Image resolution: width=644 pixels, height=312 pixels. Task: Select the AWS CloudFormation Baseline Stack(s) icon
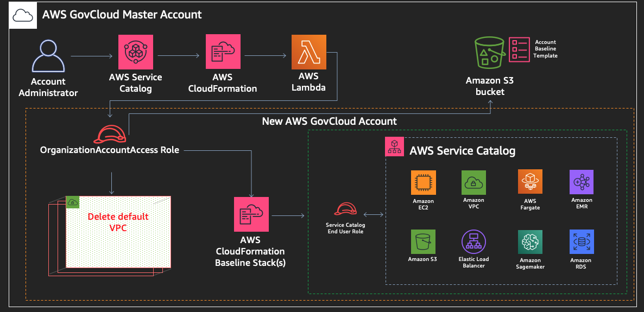coord(251,214)
